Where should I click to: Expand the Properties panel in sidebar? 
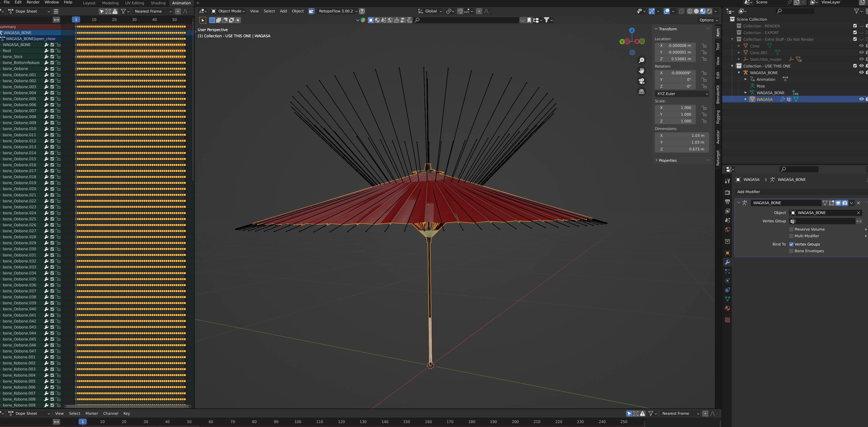pos(667,160)
